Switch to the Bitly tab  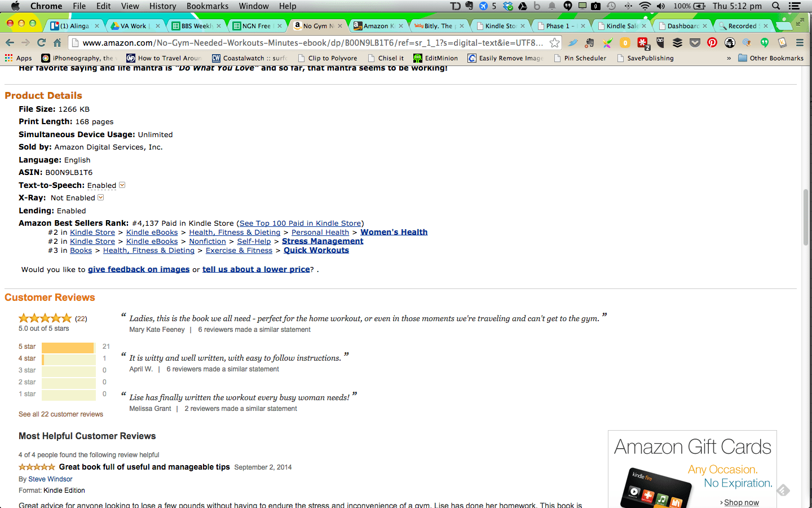[x=438, y=26]
